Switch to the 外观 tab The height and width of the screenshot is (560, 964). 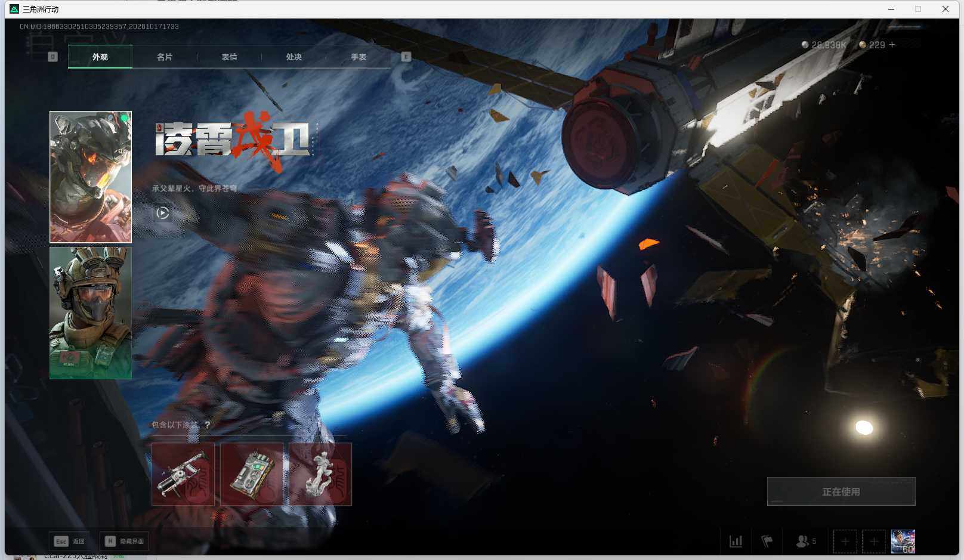[x=100, y=57]
